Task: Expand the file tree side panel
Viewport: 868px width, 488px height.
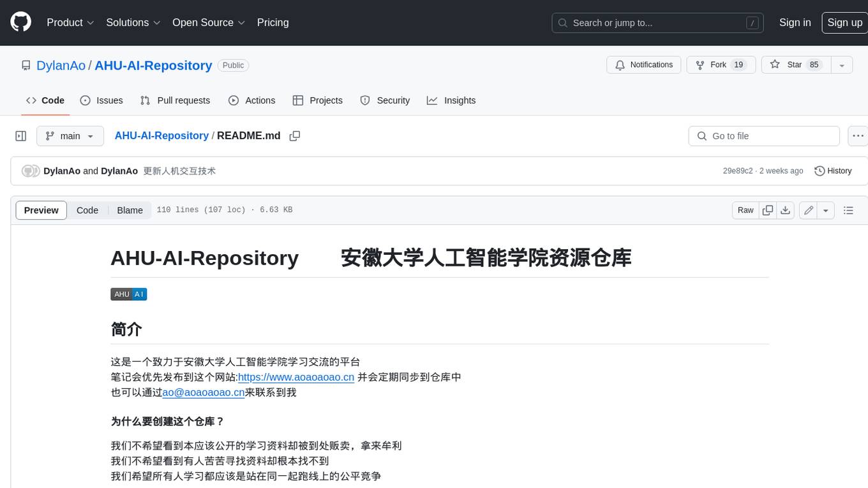Action: tap(21, 136)
